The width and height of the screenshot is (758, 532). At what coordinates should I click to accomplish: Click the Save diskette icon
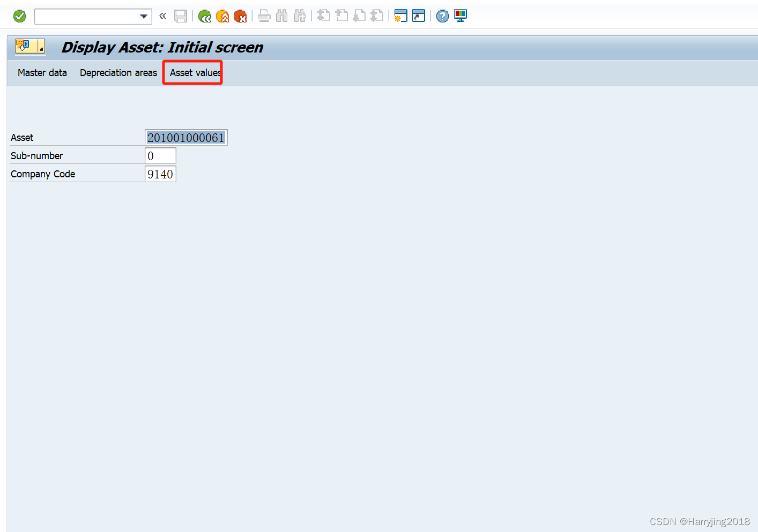click(181, 16)
